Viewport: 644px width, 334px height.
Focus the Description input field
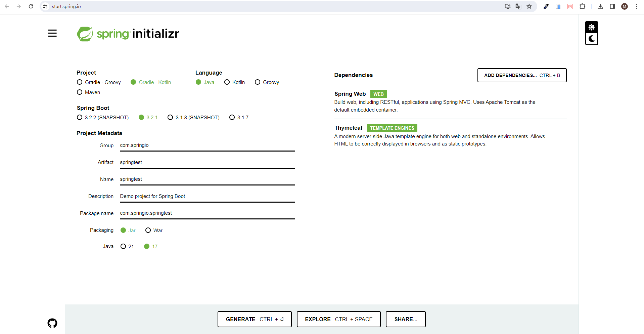tap(208, 197)
